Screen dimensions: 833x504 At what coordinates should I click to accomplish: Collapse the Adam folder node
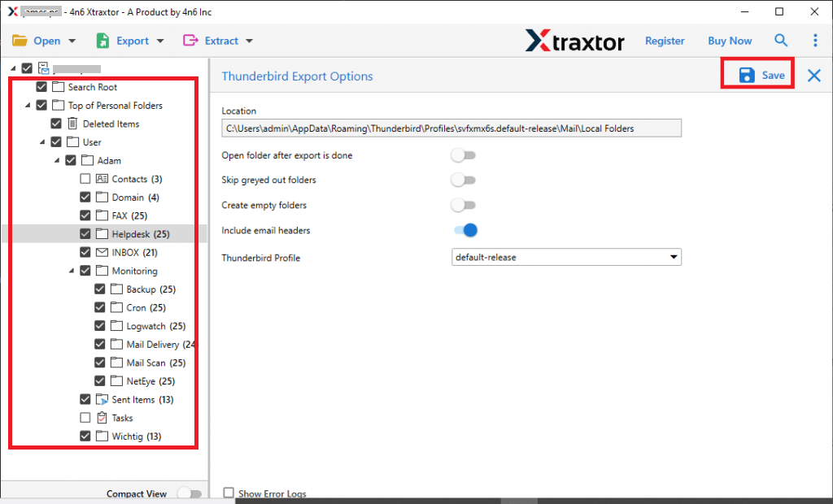pos(58,161)
